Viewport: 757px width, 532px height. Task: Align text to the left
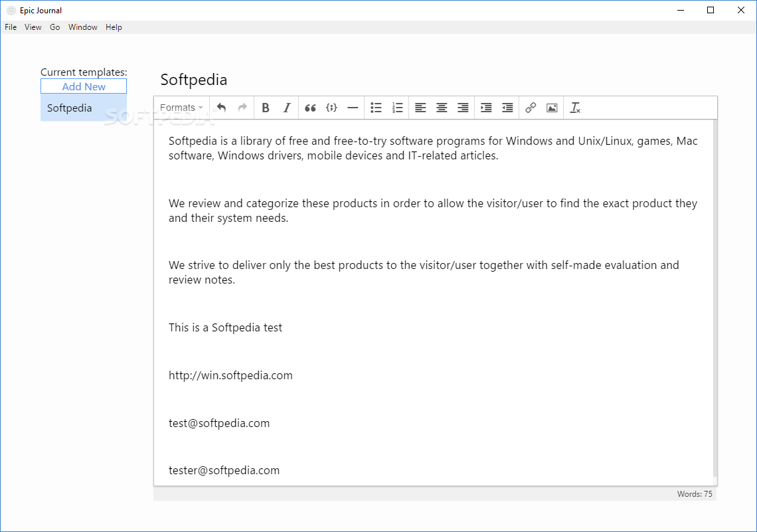[x=420, y=108]
